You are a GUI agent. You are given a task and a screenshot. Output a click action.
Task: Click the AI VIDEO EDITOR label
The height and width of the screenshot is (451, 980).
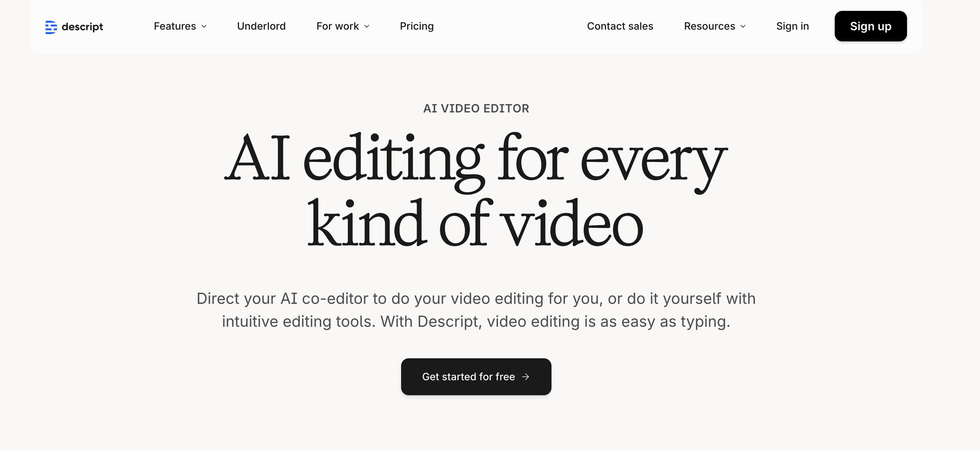(476, 109)
